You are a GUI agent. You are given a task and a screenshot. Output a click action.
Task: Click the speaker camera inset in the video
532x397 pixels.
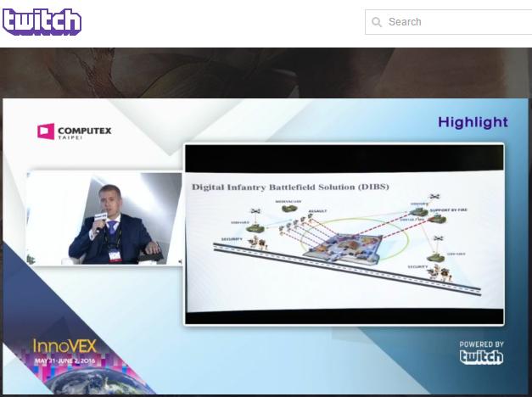(x=104, y=219)
